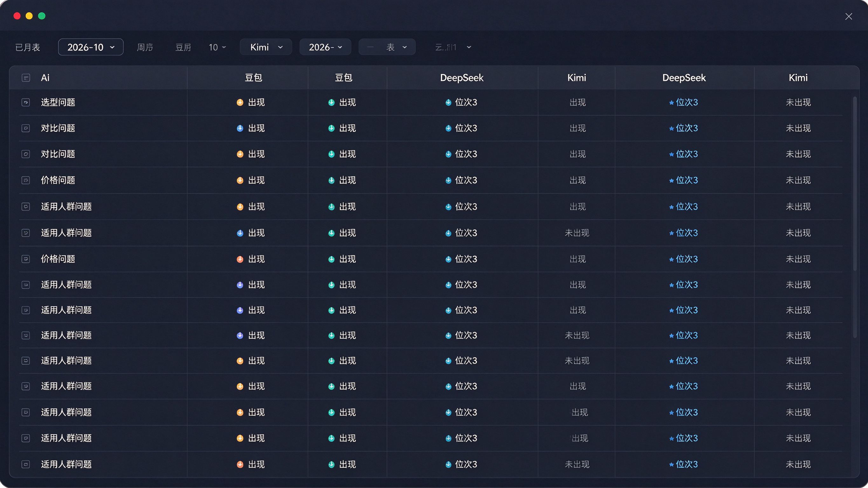Click orange 出现 icon in 选型问题 row

click(240, 102)
